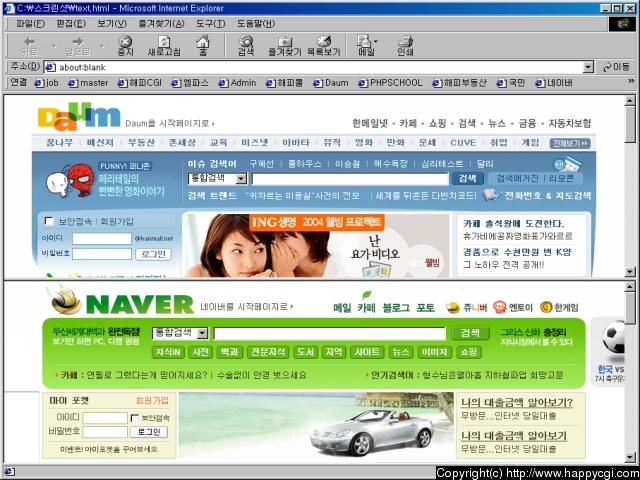Click Daum 한메일넷 link

370,123
